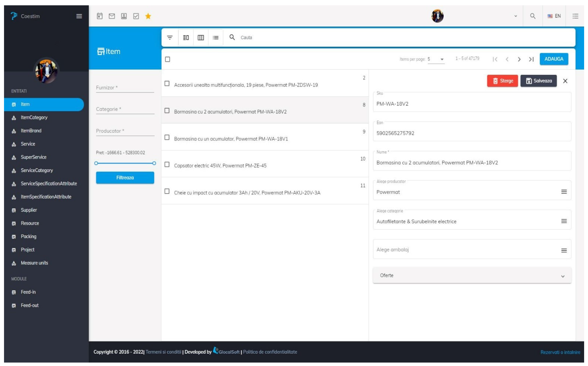Open the mail envelope icon

(112, 16)
